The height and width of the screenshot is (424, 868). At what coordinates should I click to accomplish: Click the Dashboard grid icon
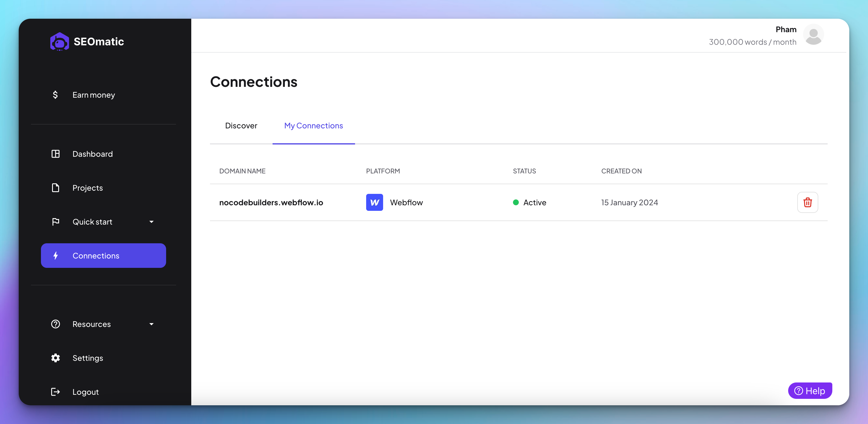click(56, 154)
